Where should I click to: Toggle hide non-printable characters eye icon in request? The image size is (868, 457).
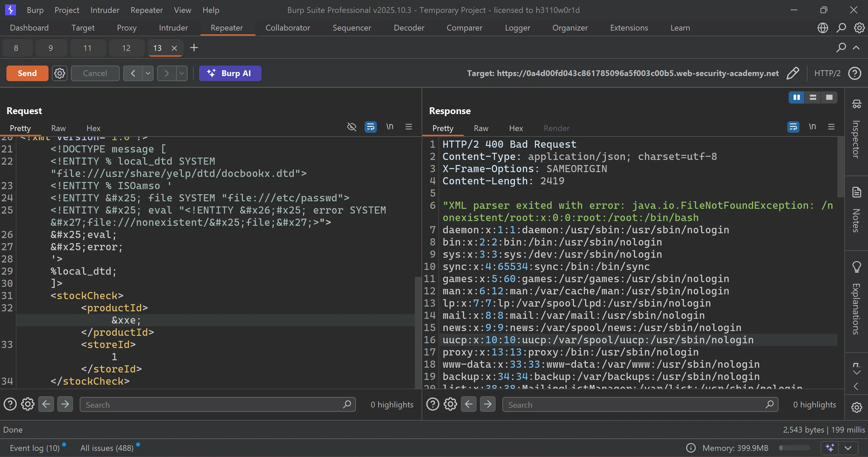(352, 127)
